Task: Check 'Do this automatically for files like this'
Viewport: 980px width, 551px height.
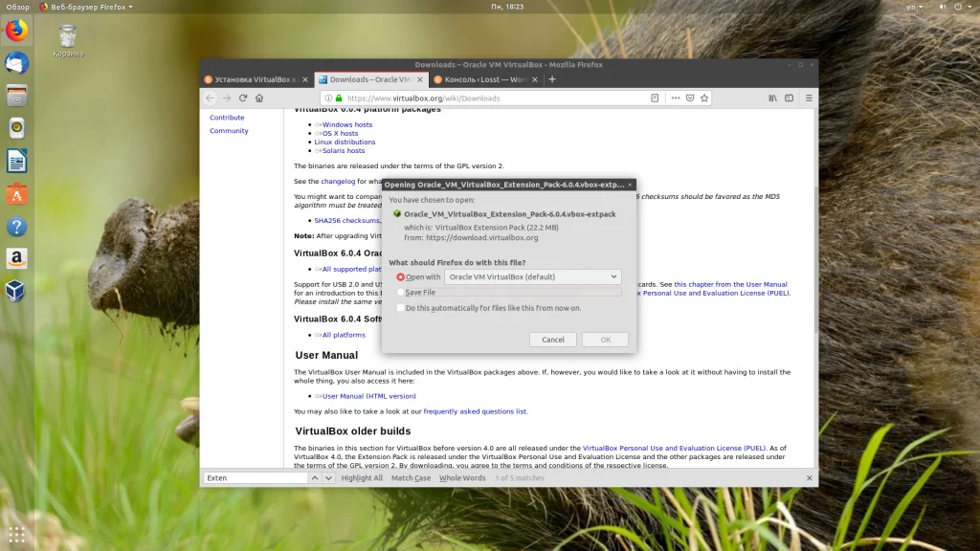Action: [x=401, y=308]
